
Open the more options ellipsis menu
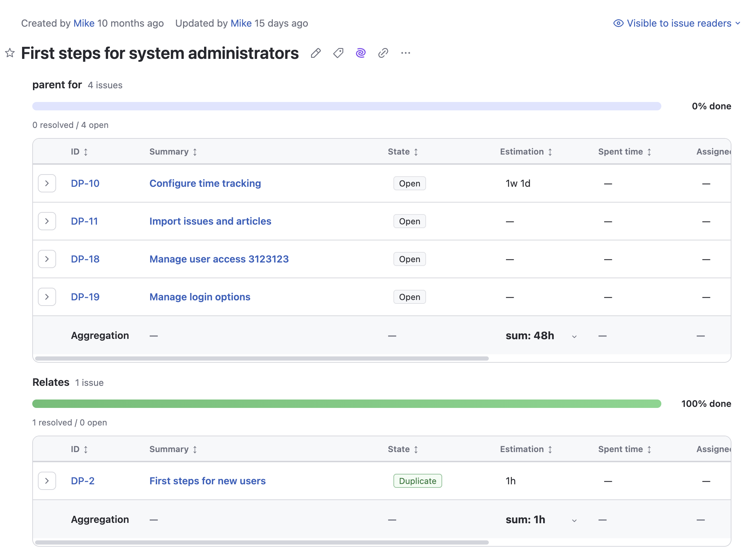[x=405, y=53]
